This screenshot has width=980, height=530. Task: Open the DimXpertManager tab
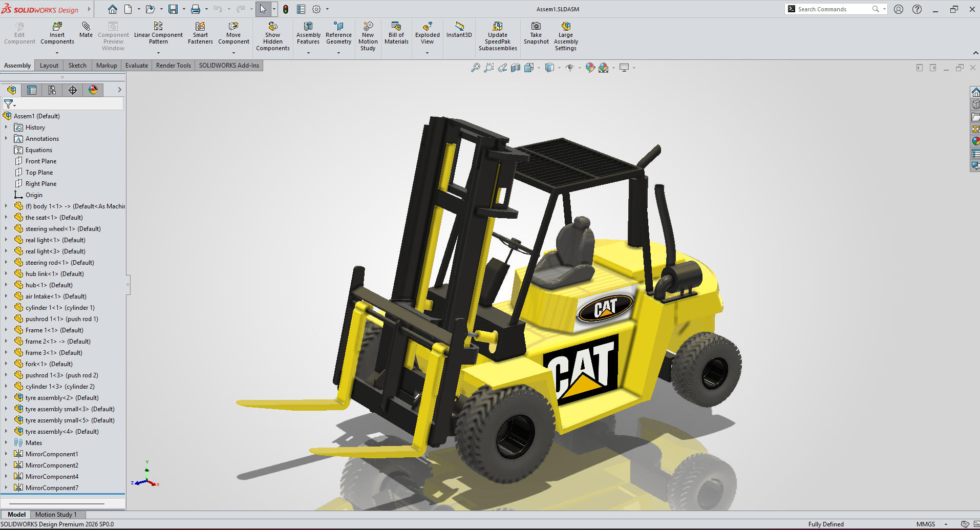coord(73,90)
